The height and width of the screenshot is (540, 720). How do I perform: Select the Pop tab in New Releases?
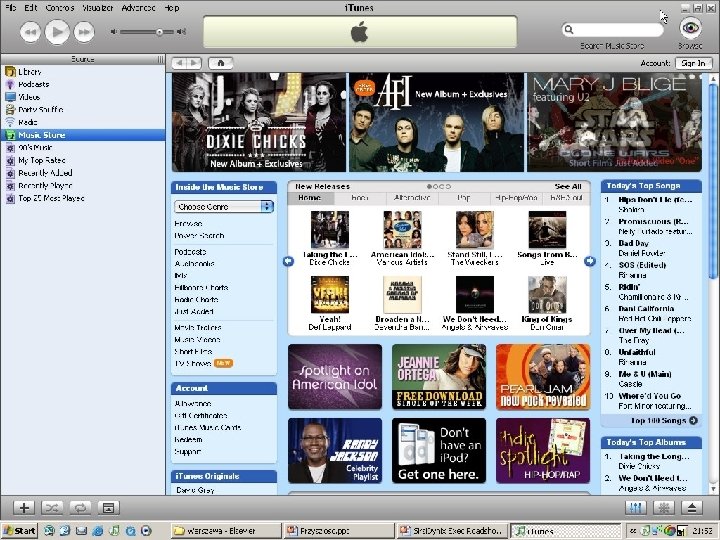(464, 198)
